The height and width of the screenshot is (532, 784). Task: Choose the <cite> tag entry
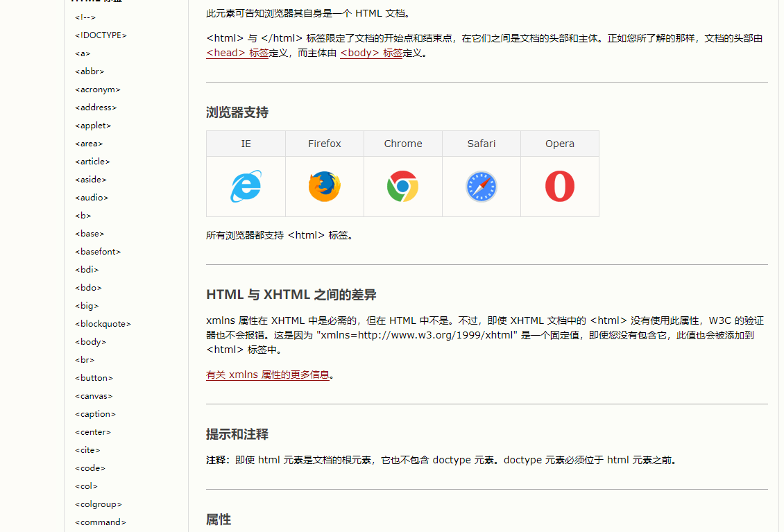click(87, 449)
